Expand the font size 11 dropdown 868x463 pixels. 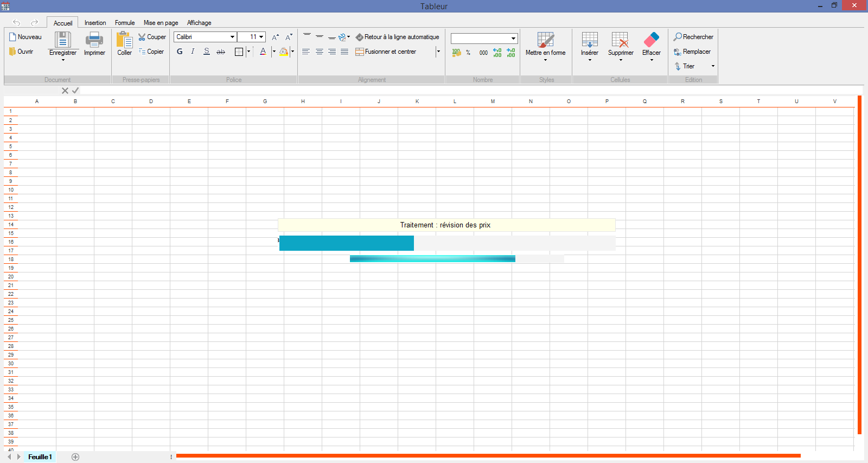tap(261, 37)
